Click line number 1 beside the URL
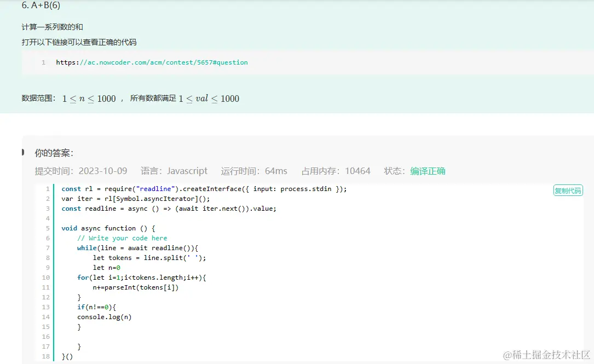This screenshot has width=594, height=364. point(43,62)
